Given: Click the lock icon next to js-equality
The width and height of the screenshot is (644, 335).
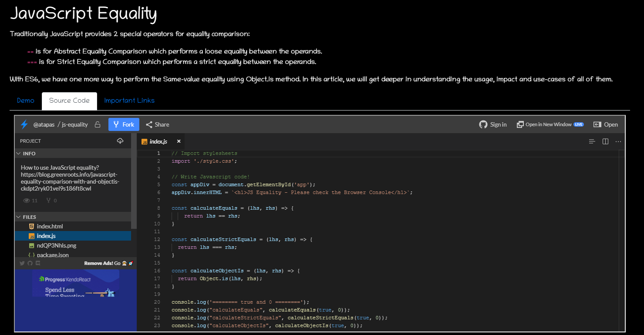Looking at the screenshot, I should pos(98,124).
